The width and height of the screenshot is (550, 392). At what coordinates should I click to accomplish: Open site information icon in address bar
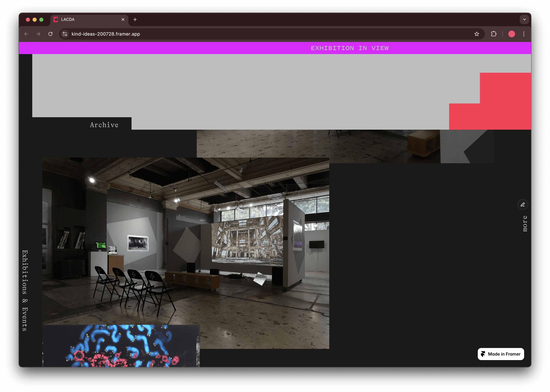click(65, 34)
